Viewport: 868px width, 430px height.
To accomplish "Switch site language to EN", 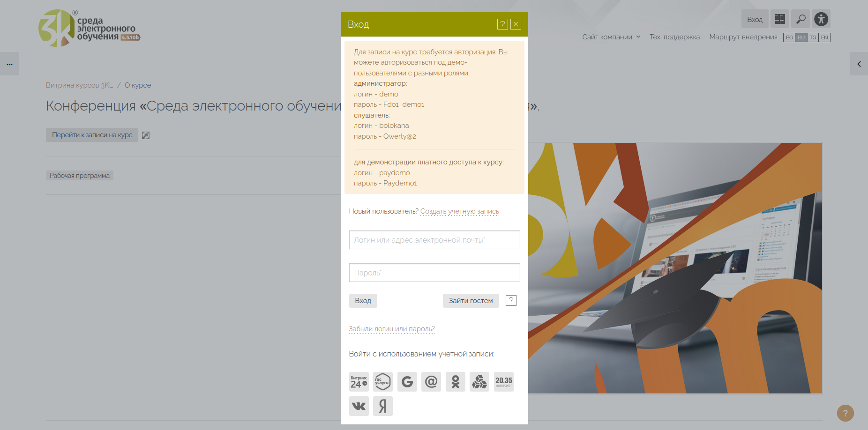I will pyautogui.click(x=824, y=37).
